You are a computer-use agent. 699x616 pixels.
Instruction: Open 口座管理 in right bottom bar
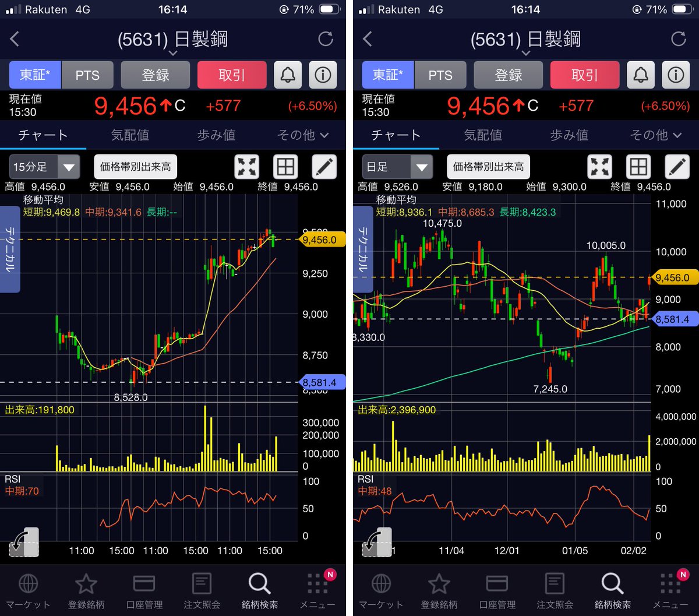[x=497, y=591]
